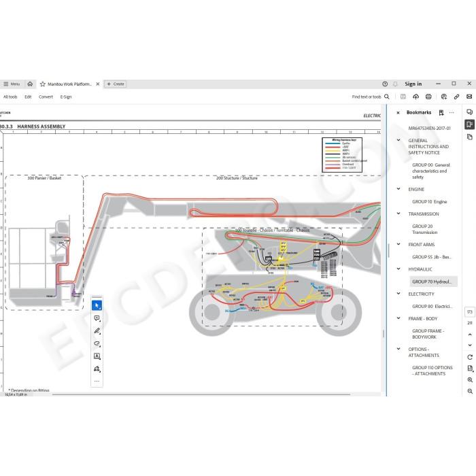The height and width of the screenshot is (476, 476).
Task: Click the horizontal scrollbar below the document
Action: click(201, 394)
